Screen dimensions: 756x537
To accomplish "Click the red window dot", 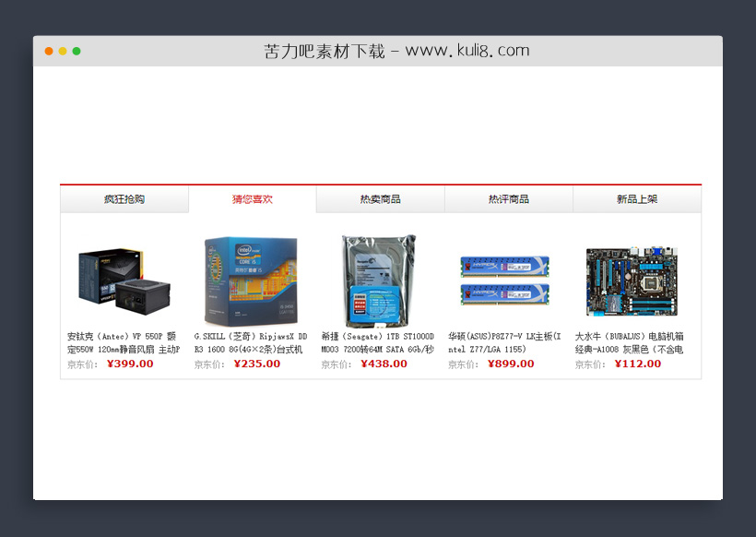I will (48, 51).
